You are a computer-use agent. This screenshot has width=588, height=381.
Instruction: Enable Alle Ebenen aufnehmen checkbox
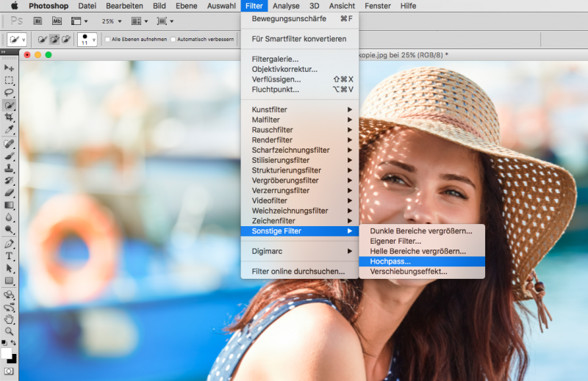coord(107,40)
